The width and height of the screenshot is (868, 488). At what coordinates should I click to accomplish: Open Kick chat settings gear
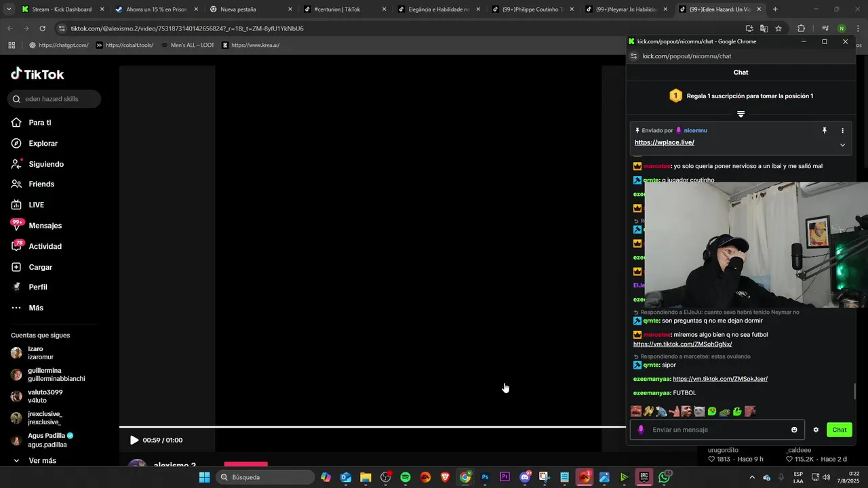coord(816,430)
